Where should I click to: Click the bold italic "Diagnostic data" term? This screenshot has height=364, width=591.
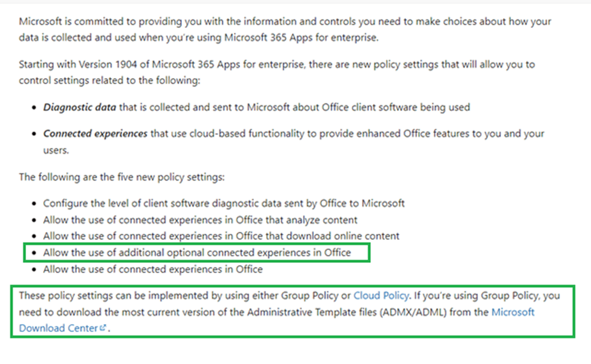(x=79, y=107)
